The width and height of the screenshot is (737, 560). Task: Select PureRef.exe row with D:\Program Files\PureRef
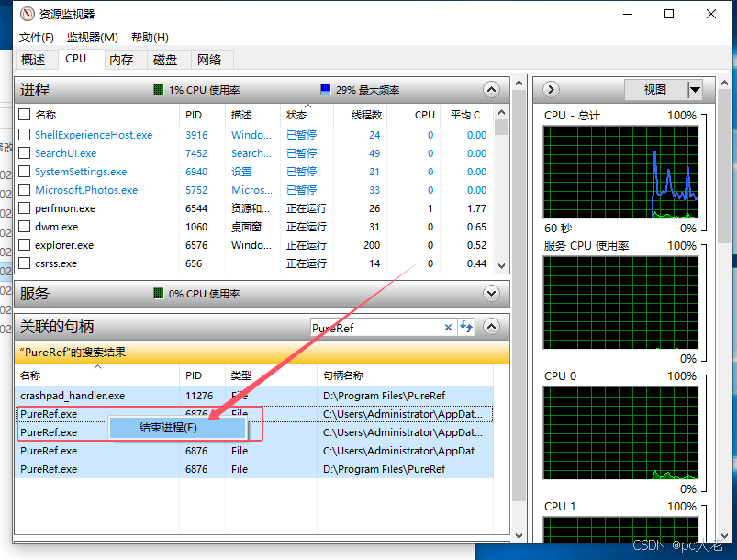(x=254, y=469)
